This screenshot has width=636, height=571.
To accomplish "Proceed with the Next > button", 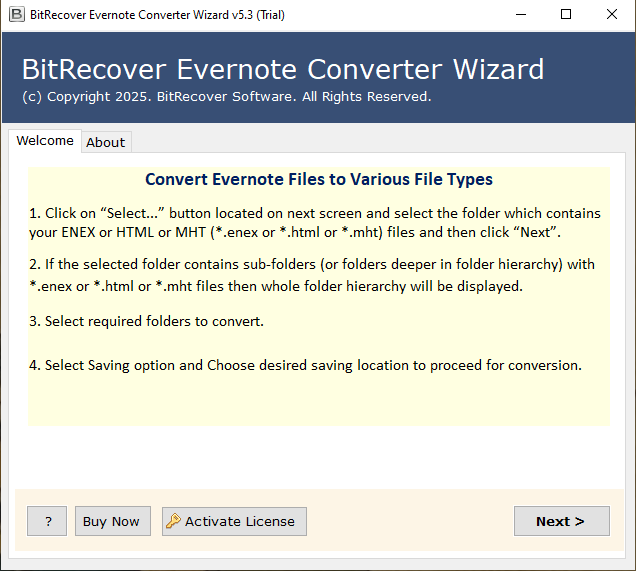I will pos(561,521).
